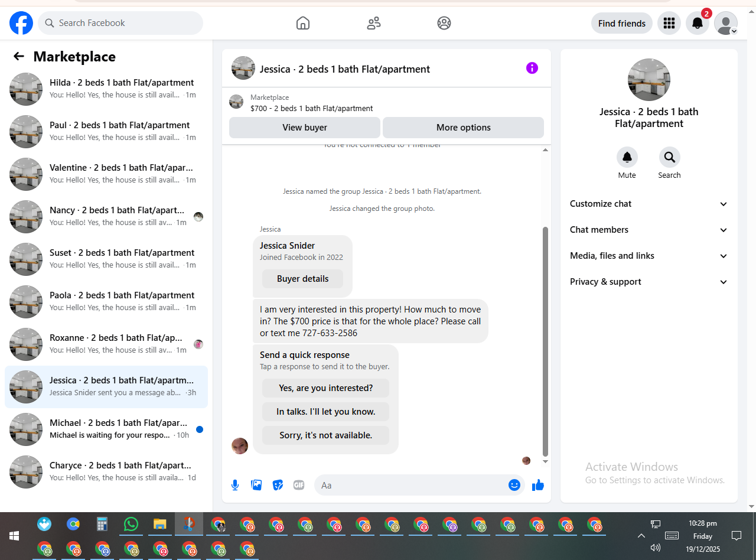
Task: Open the Groups tab icon
Action: [x=444, y=23]
